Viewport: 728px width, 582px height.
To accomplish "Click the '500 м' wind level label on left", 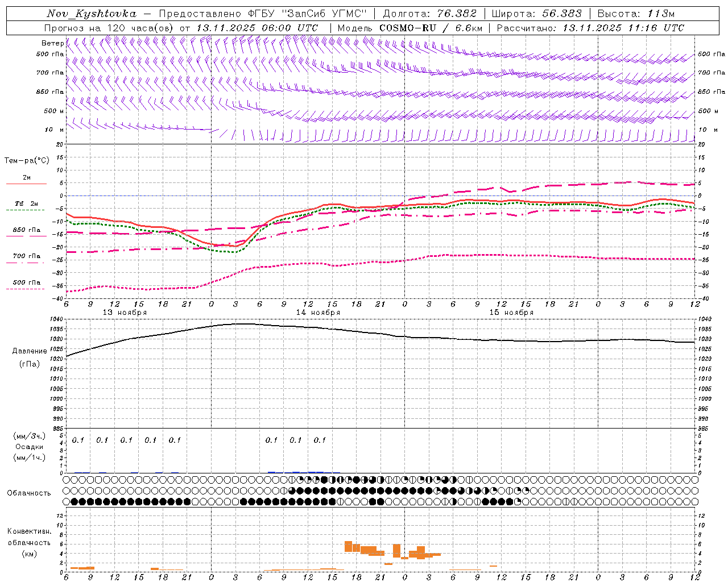I will pyautogui.click(x=54, y=111).
